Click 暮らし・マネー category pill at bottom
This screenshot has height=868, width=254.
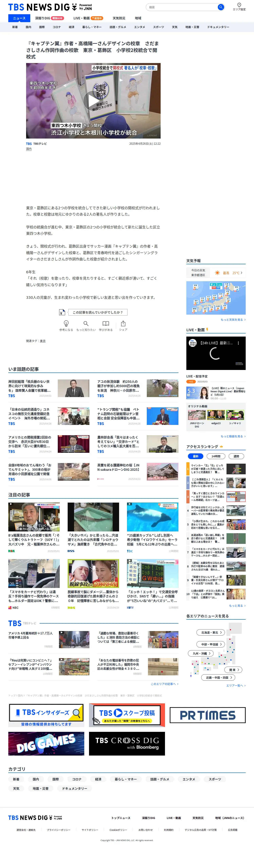125,779
